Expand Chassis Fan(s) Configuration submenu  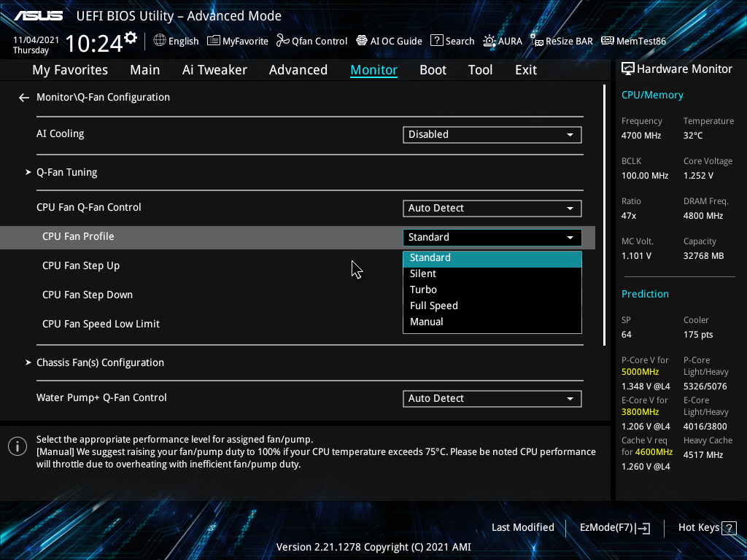click(100, 363)
